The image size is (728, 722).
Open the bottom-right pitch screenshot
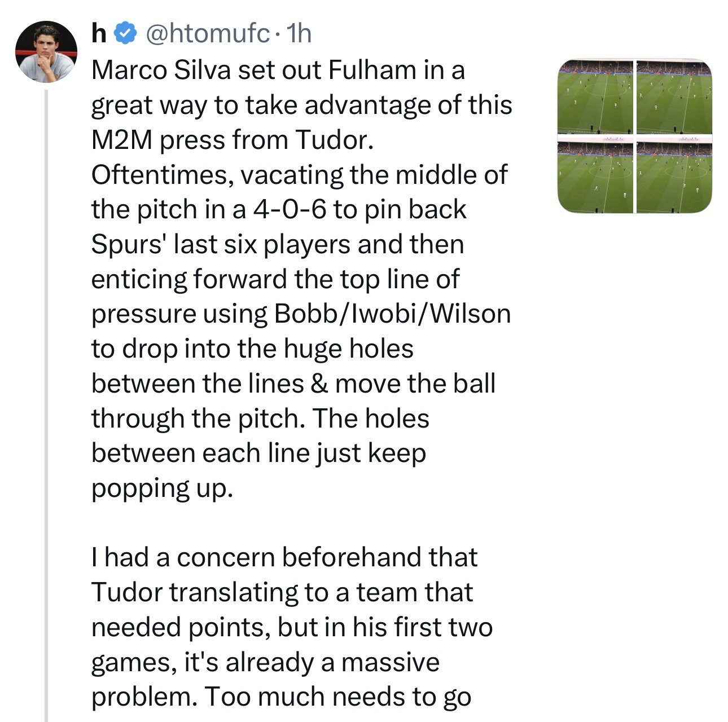click(x=674, y=175)
